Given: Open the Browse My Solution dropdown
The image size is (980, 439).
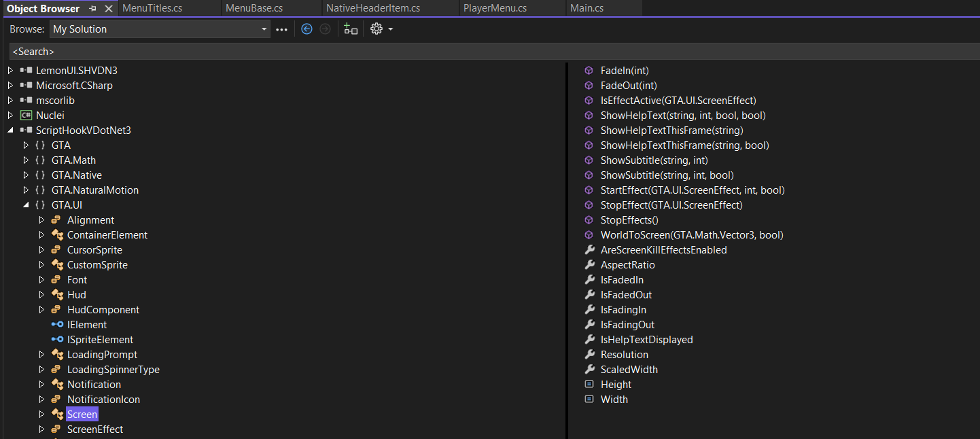Looking at the screenshot, I should 160,29.
